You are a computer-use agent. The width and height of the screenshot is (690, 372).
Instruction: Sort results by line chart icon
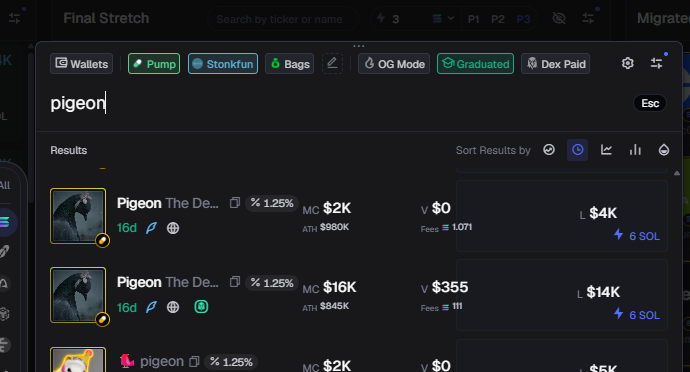[606, 150]
